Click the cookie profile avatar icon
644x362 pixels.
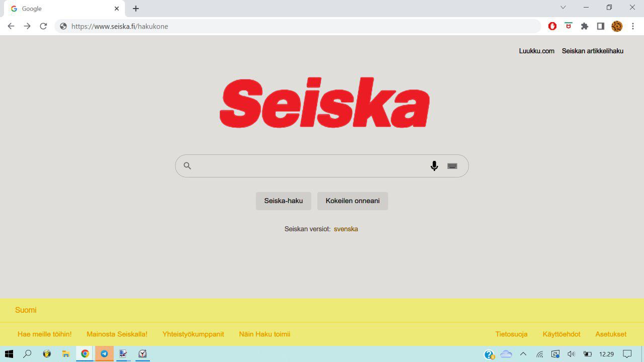tap(617, 26)
